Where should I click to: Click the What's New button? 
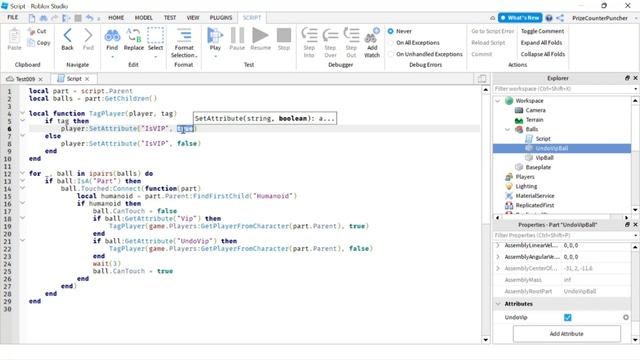(520, 18)
